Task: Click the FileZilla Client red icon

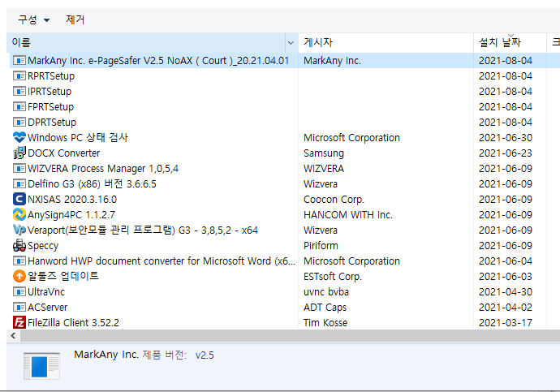Action: (19, 323)
